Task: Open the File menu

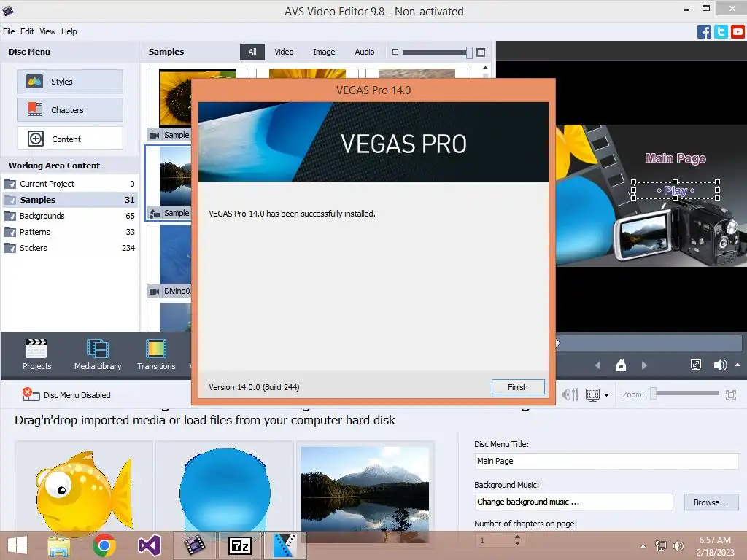Action: [x=9, y=31]
